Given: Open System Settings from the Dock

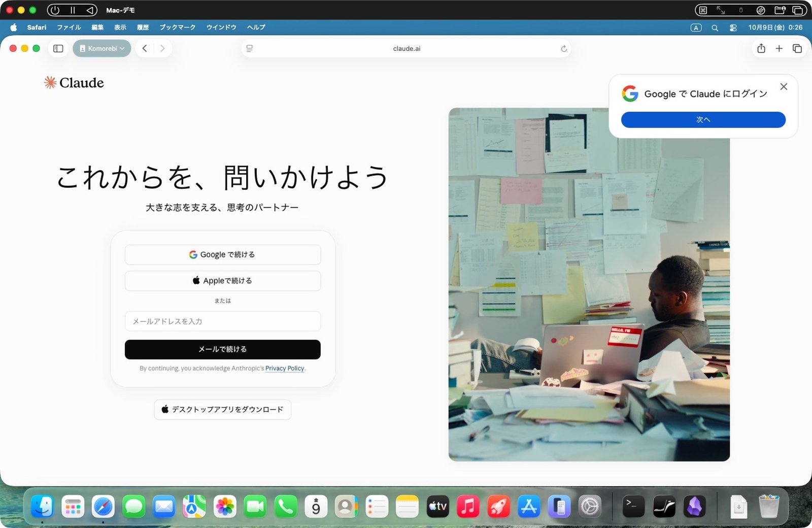Looking at the screenshot, I should click(590, 507).
